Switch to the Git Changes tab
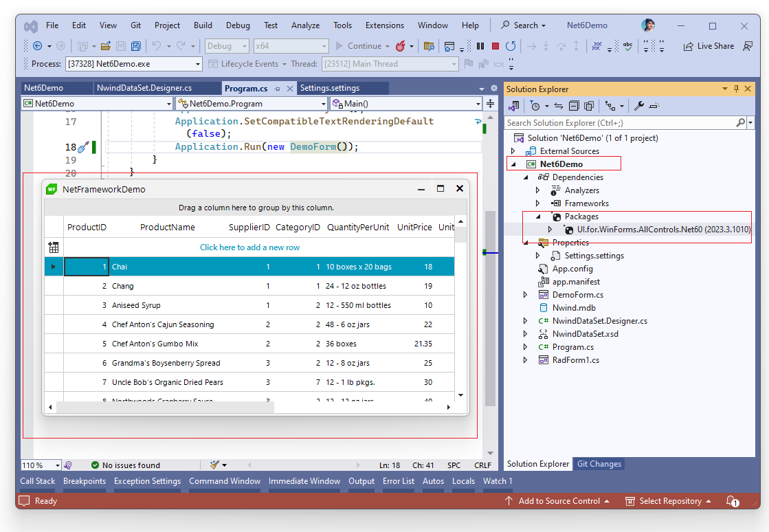The height and width of the screenshot is (532, 769). [x=599, y=464]
